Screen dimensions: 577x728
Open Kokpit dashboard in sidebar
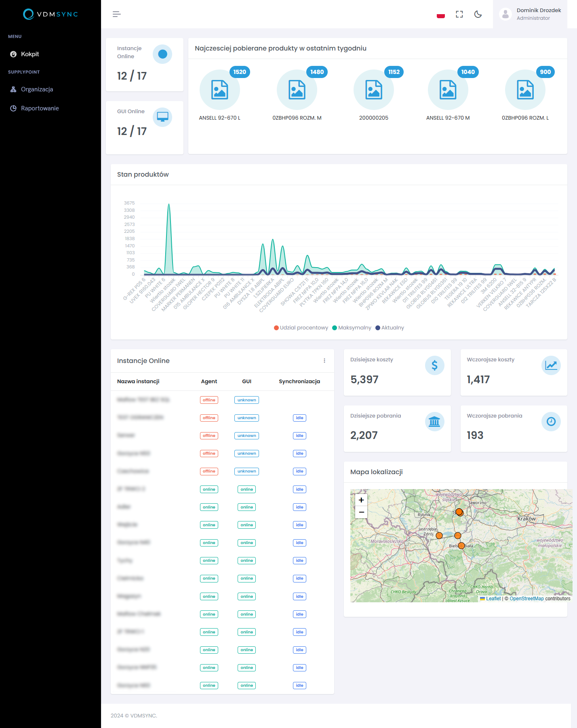pyautogui.click(x=30, y=54)
